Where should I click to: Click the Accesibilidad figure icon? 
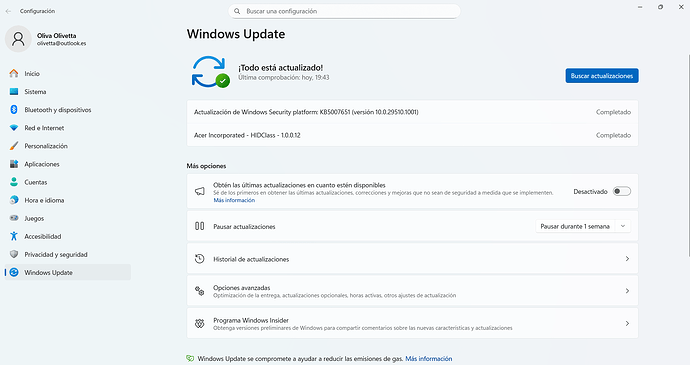tap(14, 236)
